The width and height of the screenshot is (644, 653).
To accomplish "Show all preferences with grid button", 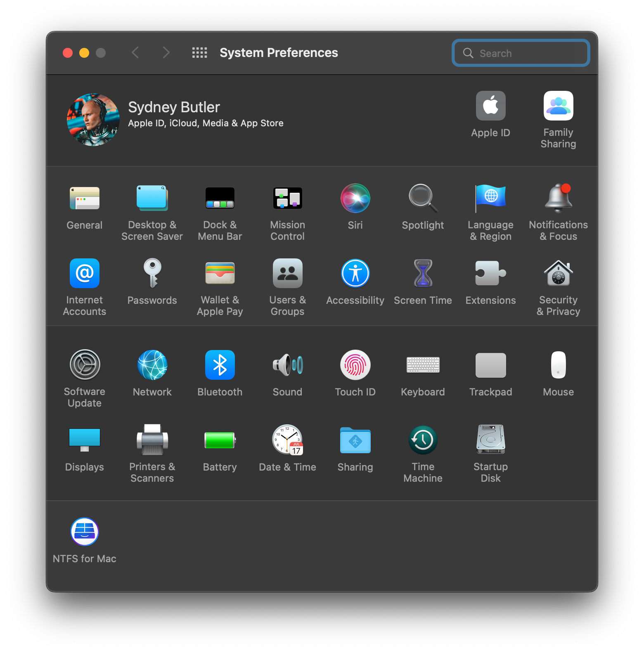I will click(x=199, y=53).
